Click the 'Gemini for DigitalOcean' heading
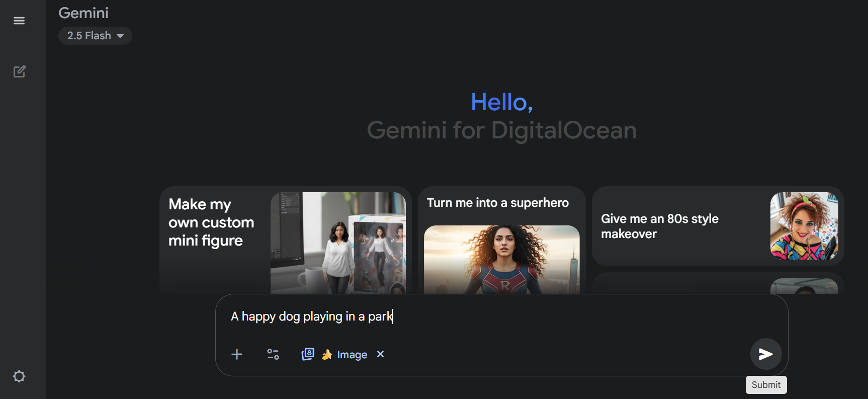 pyautogui.click(x=502, y=130)
